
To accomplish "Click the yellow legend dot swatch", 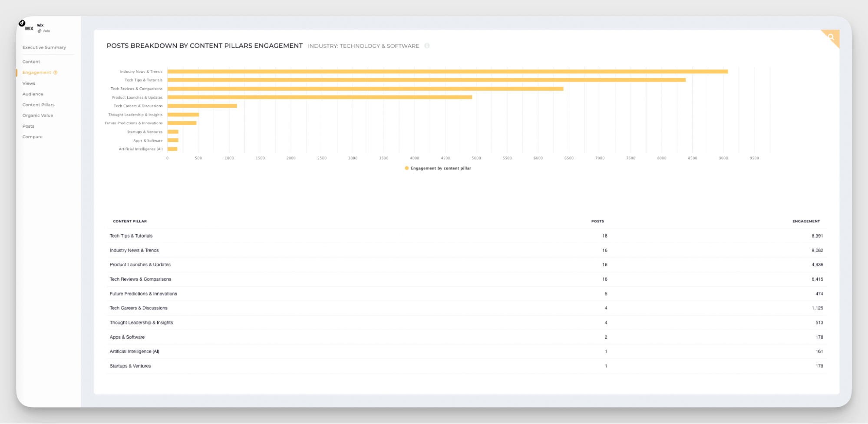I will click(x=406, y=168).
